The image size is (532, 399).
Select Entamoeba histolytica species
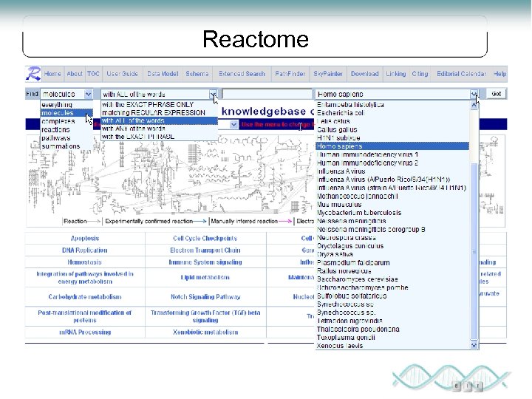pyautogui.click(x=392, y=104)
